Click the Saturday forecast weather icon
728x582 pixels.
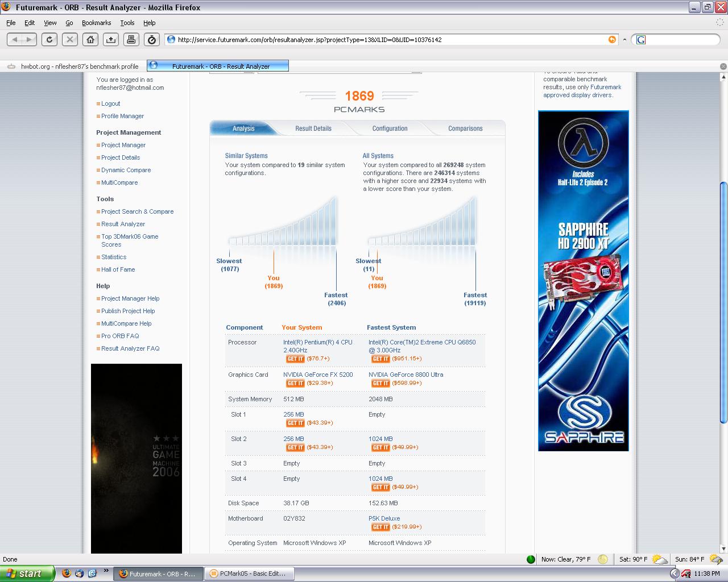(660, 559)
